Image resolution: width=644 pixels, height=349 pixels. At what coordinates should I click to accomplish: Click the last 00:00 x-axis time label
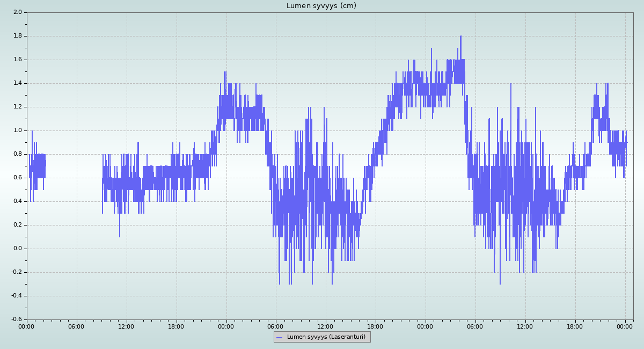click(x=625, y=326)
